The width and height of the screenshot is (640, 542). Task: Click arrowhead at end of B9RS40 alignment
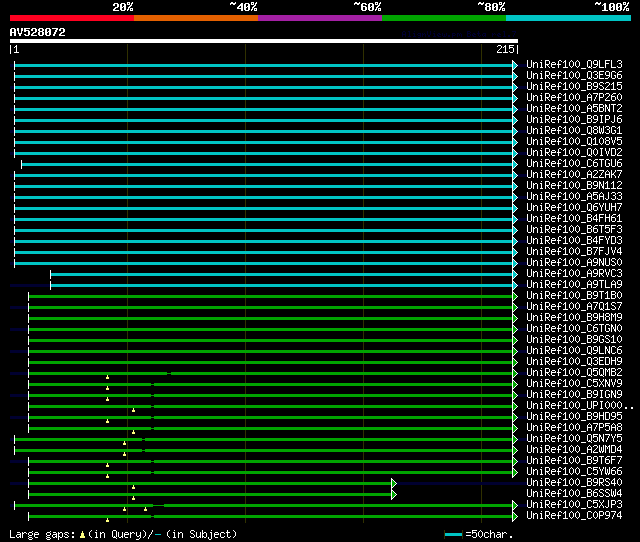[394, 483]
